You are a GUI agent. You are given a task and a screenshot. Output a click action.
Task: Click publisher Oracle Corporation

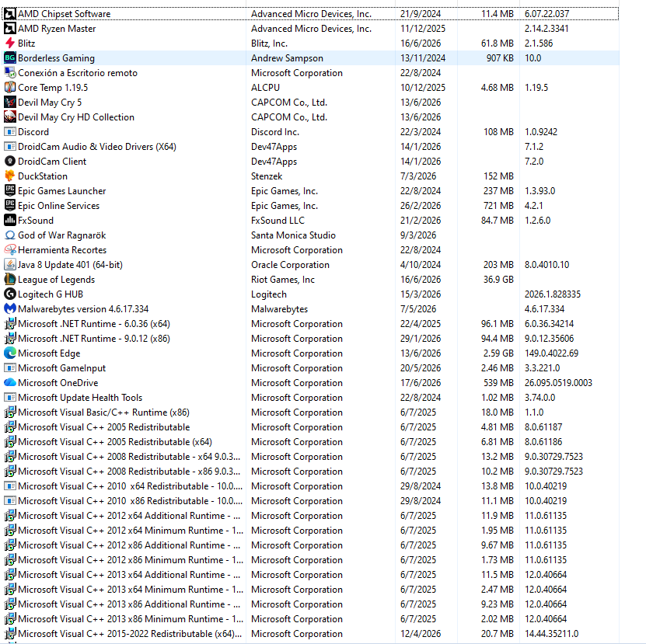point(291,265)
